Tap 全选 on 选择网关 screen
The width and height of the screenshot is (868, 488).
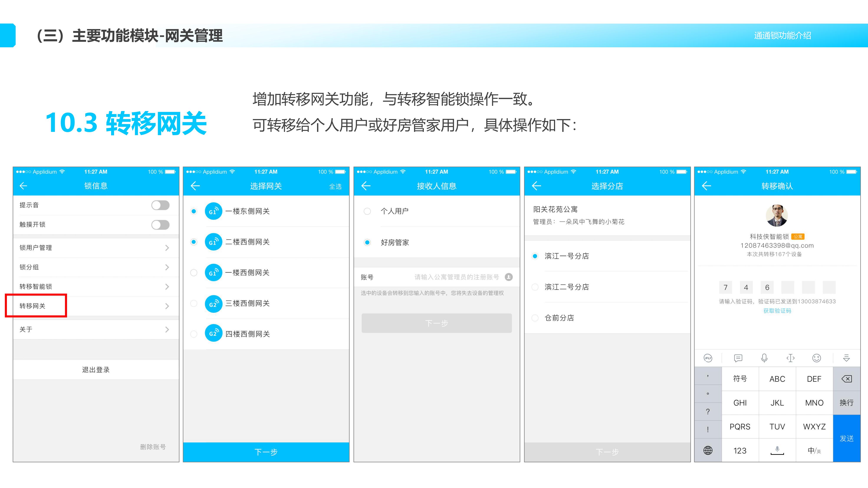pos(335,187)
